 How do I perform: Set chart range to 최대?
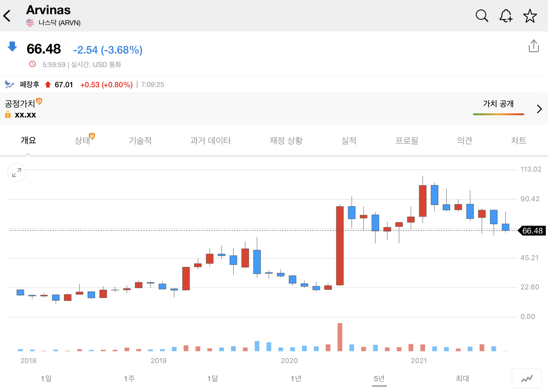(x=463, y=378)
